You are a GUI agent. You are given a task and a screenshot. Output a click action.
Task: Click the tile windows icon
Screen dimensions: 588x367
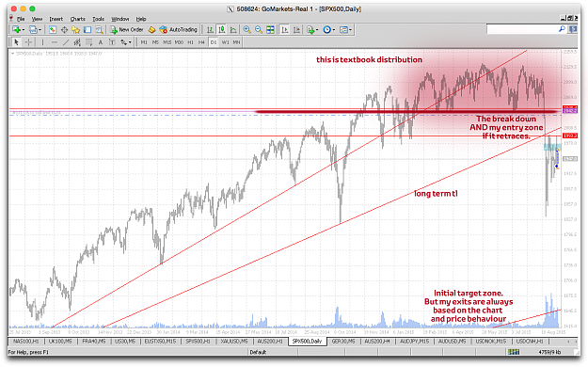[x=270, y=30]
